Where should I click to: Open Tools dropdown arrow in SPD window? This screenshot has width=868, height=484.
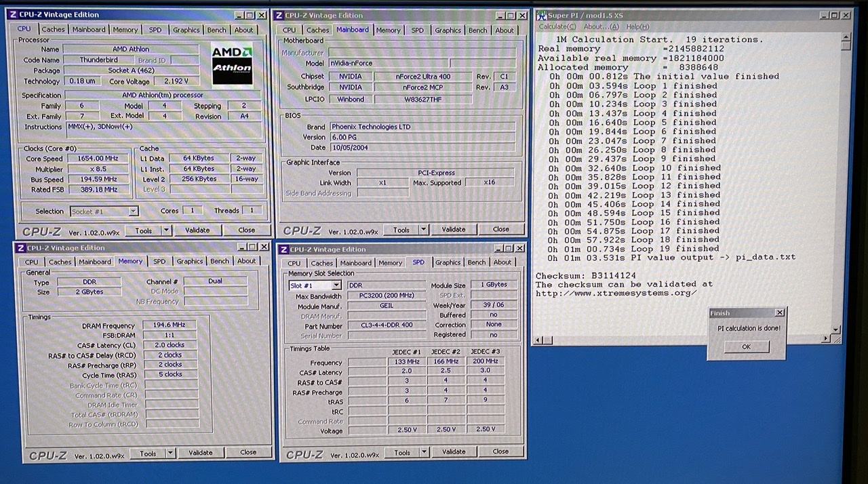pos(425,452)
